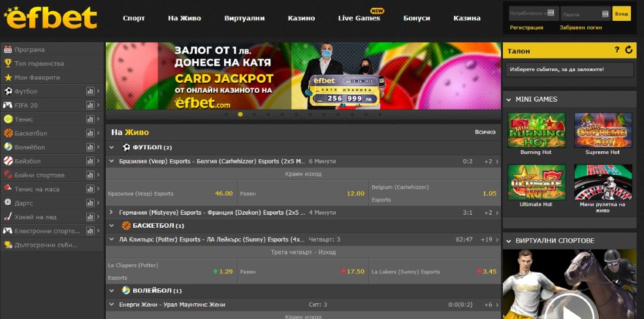This screenshot has width=644, height=319.
Task: Open the Бонуси menu
Action: 417,18
